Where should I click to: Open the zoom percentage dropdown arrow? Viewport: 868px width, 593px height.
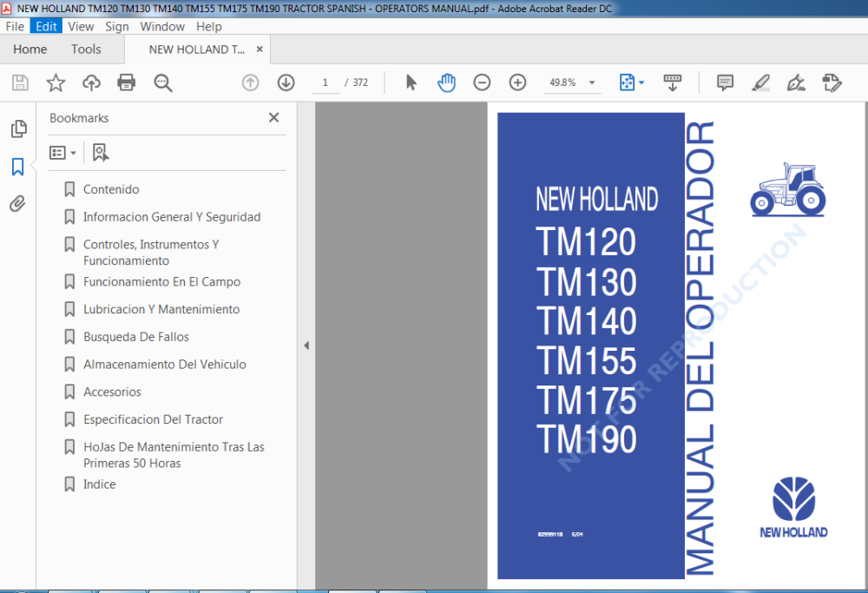click(x=592, y=82)
